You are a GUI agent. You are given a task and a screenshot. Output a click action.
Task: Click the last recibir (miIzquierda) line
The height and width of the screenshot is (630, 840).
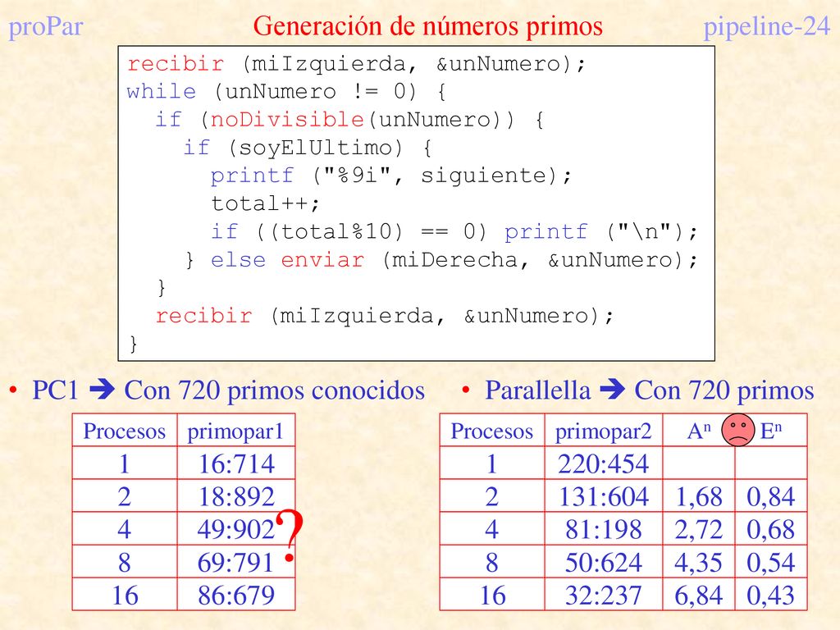[x=384, y=316]
